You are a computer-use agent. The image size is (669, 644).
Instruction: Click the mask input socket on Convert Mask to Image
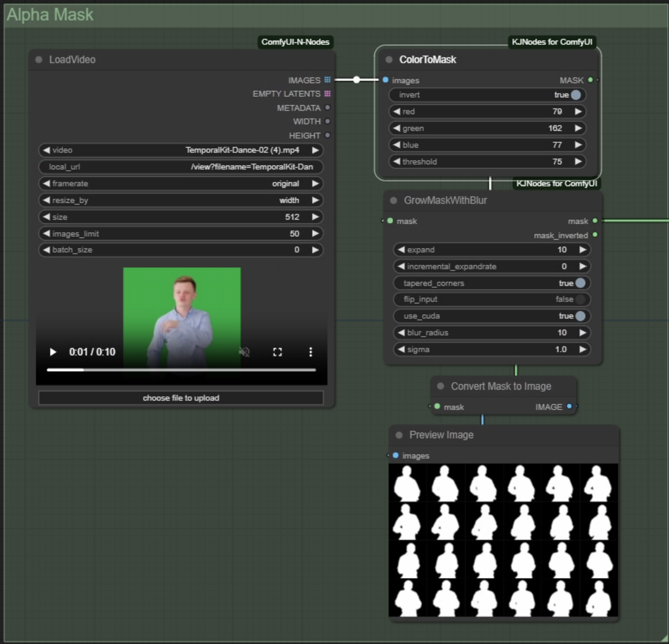click(x=437, y=407)
